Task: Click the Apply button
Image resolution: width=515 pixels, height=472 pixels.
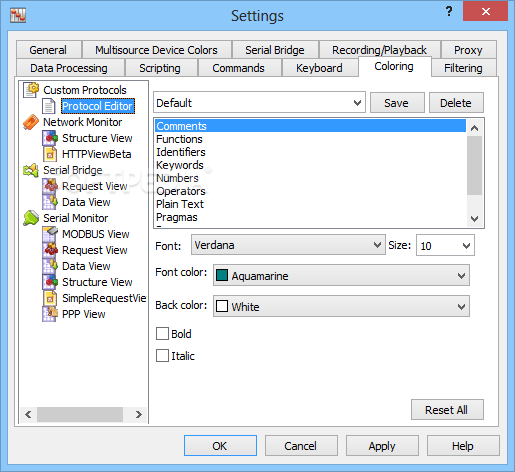Action: (x=382, y=446)
